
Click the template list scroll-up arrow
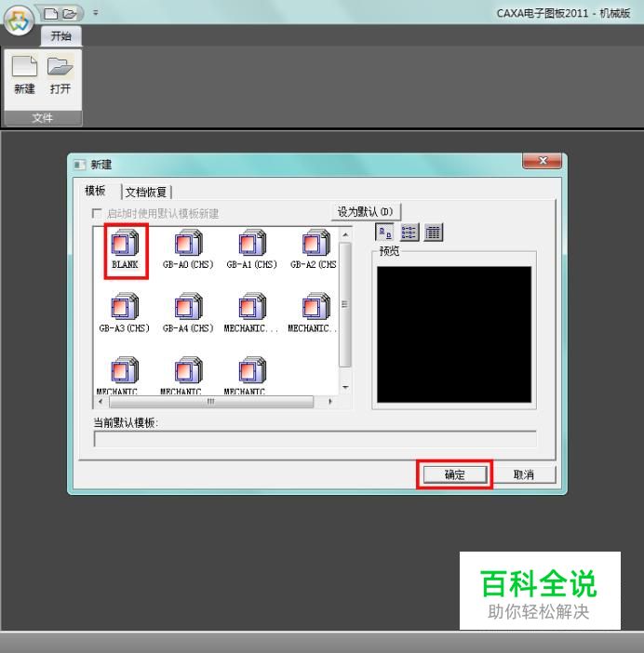[x=345, y=235]
